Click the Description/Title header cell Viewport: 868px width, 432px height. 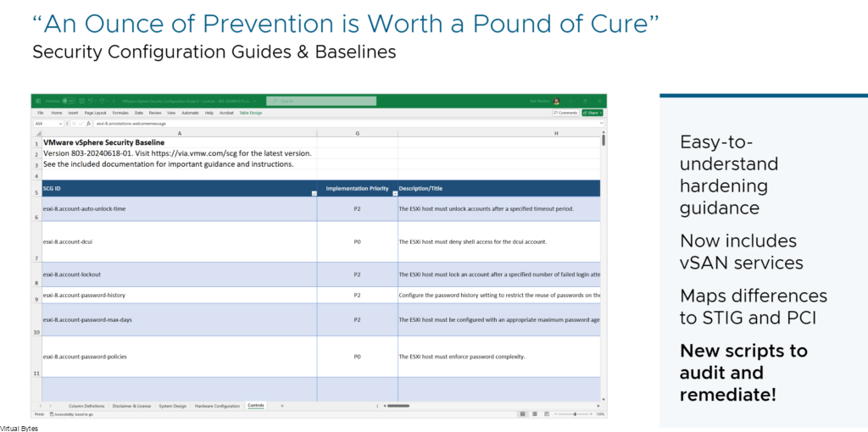(498, 188)
